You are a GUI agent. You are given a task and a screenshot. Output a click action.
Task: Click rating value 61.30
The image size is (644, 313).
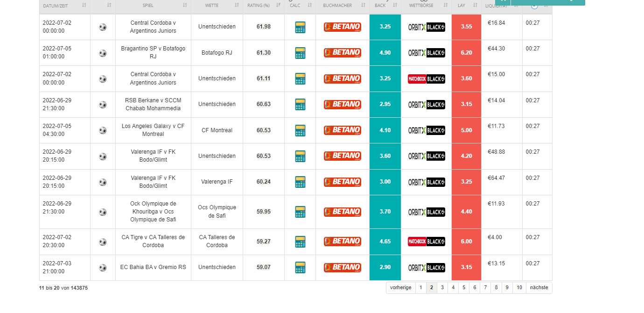pyautogui.click(x=264, y=53)
